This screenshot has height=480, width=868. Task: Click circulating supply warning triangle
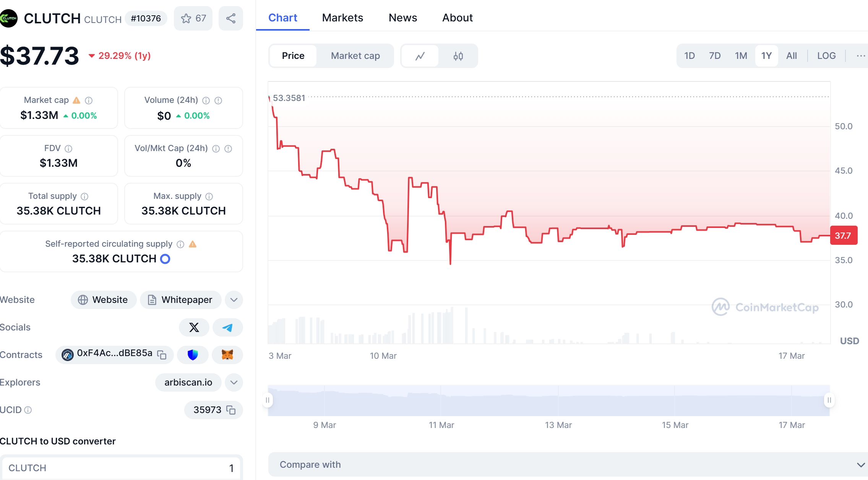(193, 244)
